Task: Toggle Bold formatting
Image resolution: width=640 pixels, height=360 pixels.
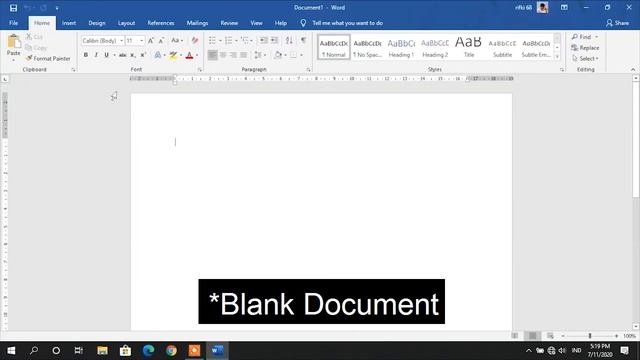Action: pos(86,55)
